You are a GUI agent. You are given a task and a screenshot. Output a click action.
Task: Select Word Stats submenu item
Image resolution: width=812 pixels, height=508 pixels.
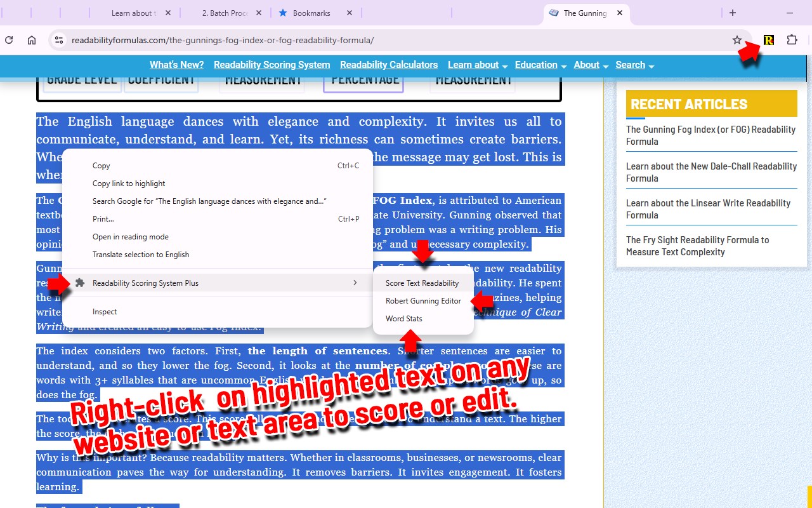[423, 319]
